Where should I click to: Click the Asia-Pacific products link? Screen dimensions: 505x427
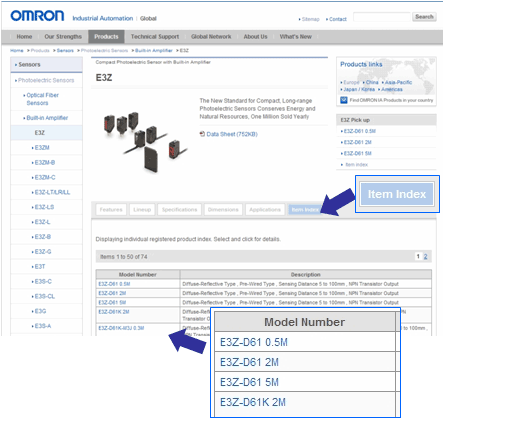(398, 82)
